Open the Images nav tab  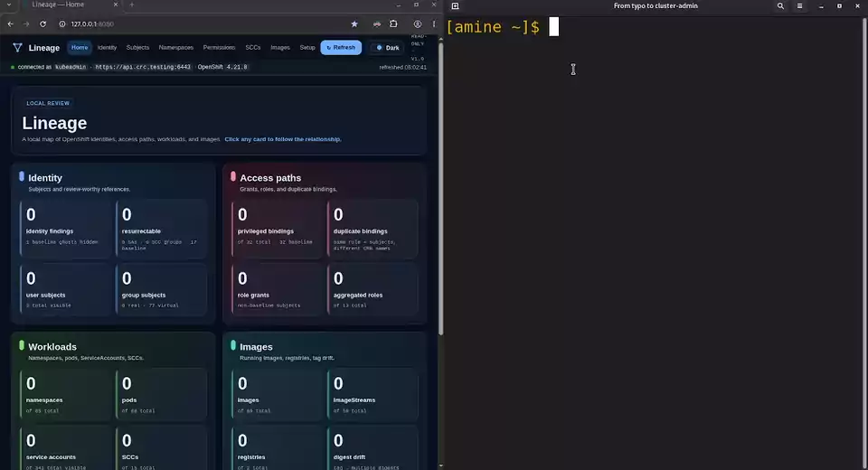(x=280, y=48)
